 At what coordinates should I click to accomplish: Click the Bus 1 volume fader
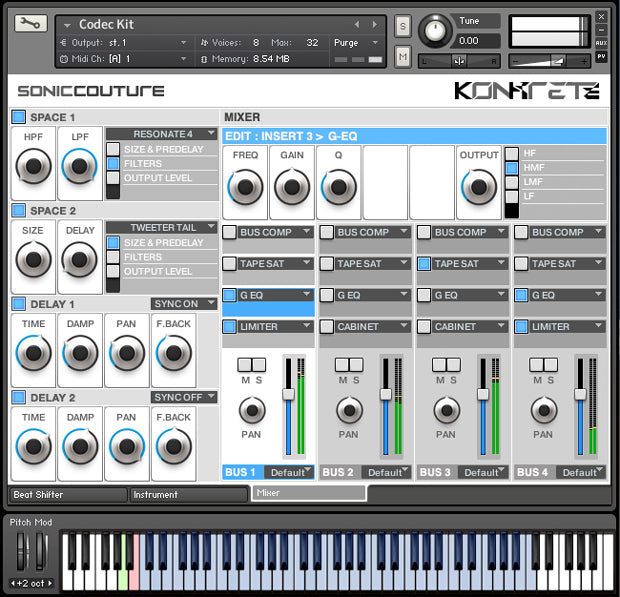[288, 394]
